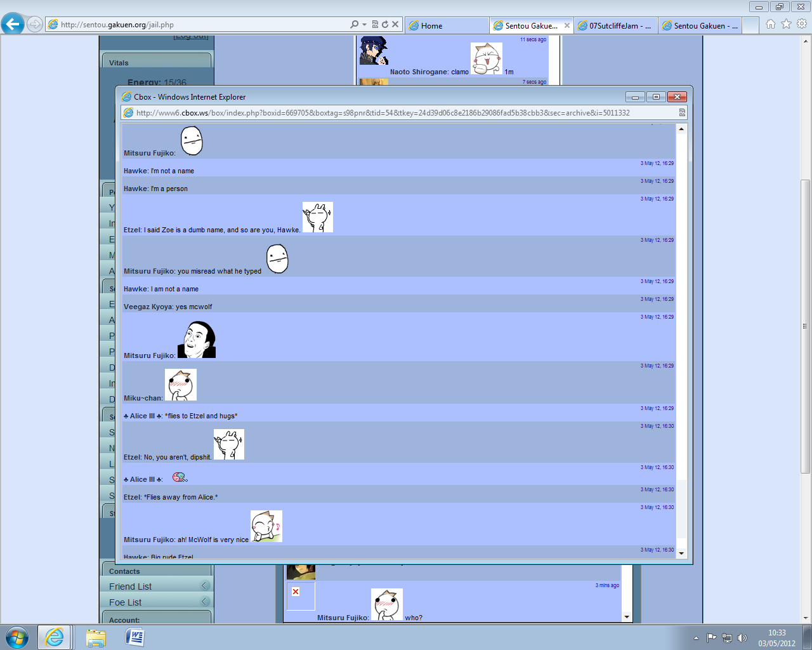
Task: Click the stop loading X icon
Action: (x=395, y=24)
